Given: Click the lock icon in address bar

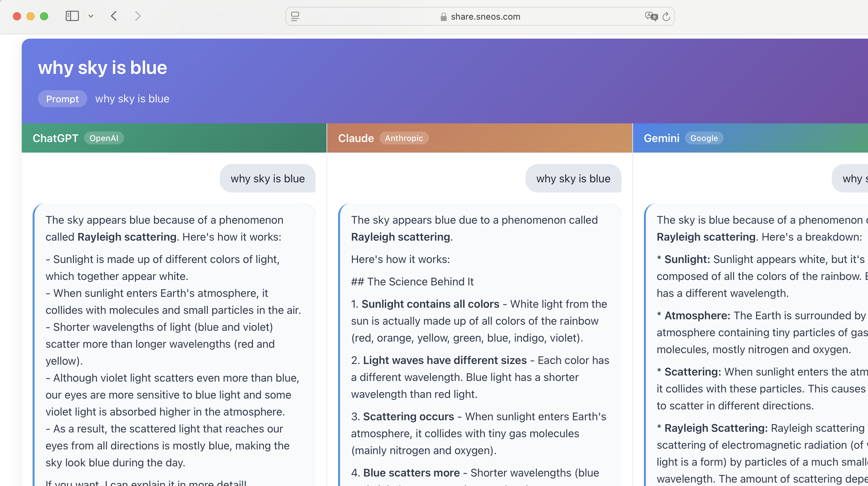Looking at the screenshot, I should [x=443, y=17].
